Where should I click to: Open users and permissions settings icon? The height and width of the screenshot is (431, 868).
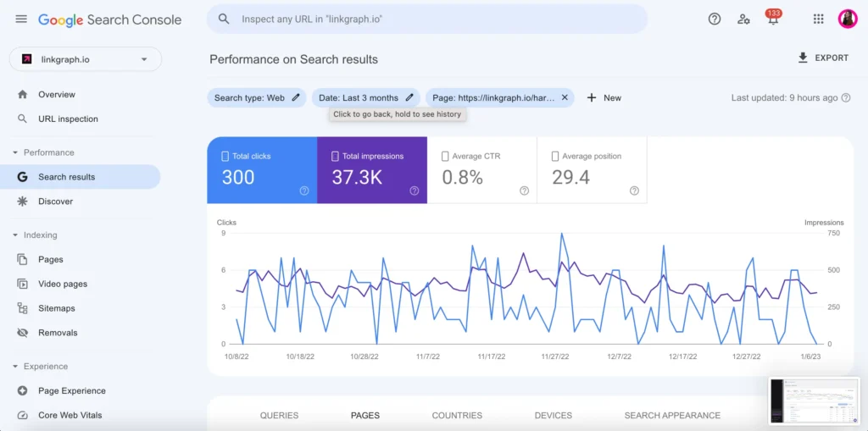pyautogui.click(x=743, y=19)
